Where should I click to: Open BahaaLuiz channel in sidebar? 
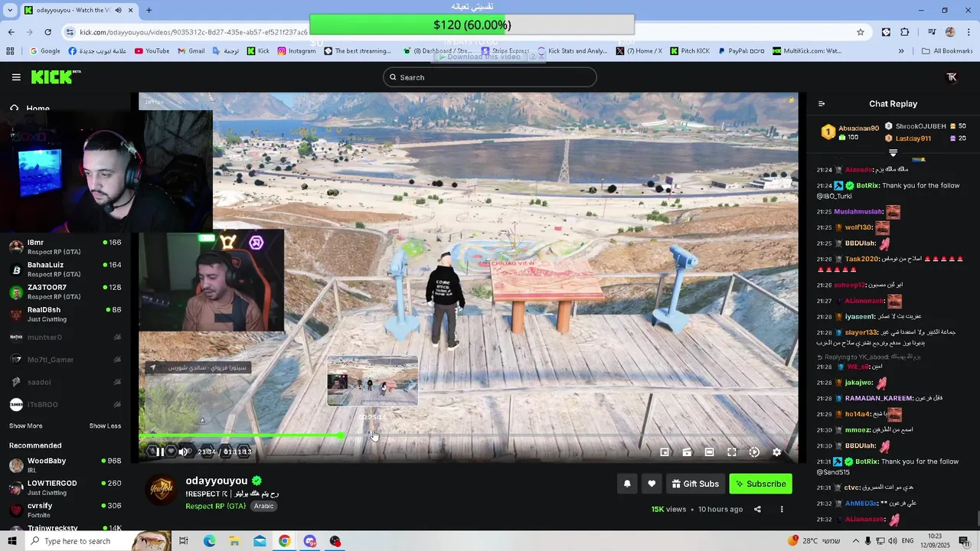click(x=65, y=269)
